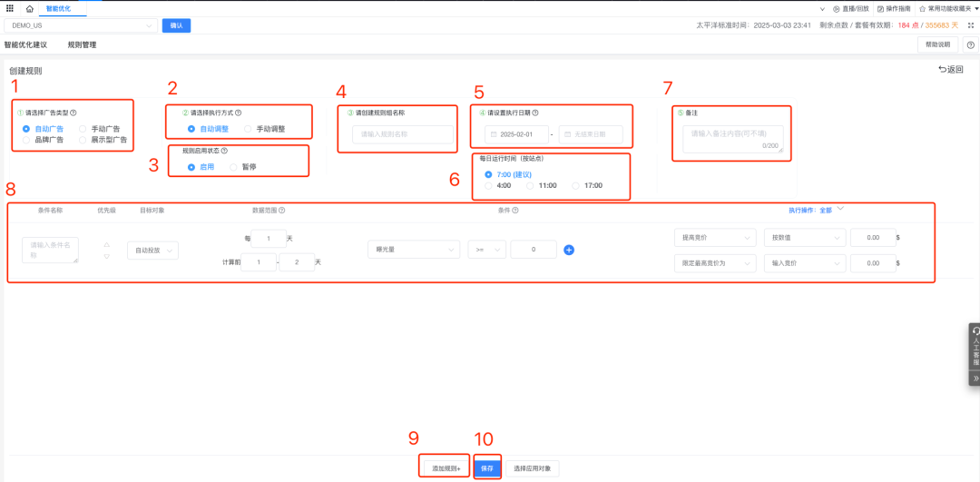Image resolution: width=980 pixels, height=482 pixels.
Task: Click the 提高竞价 amount field 0.00
Action: pyautogui.click(x=872, y=238)
